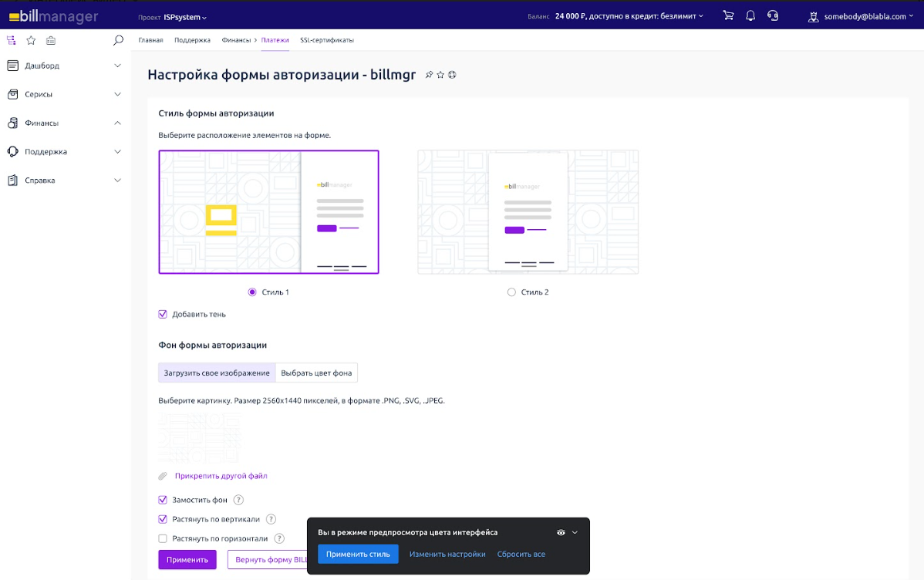Open the ISPsystem project dropdown
Image resolution: width=924 pixels, height=580 pixels.
185,17
